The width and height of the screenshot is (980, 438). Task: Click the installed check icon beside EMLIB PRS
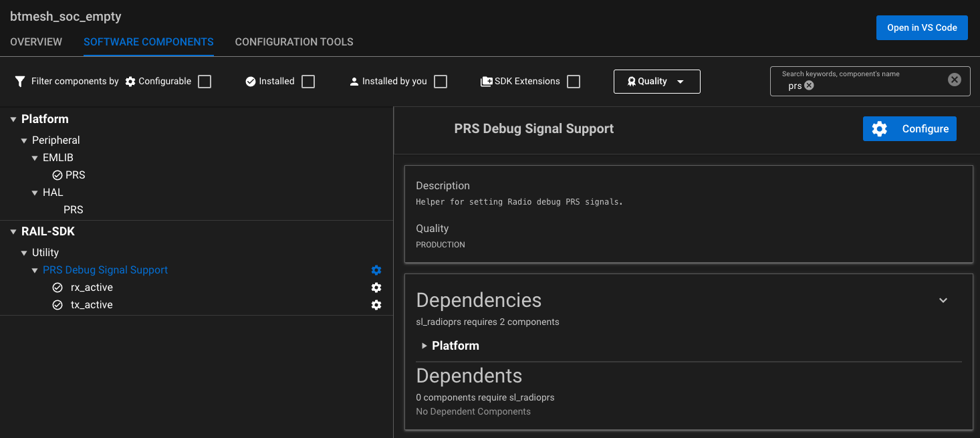pyautogui.click(x=57, y=175)
